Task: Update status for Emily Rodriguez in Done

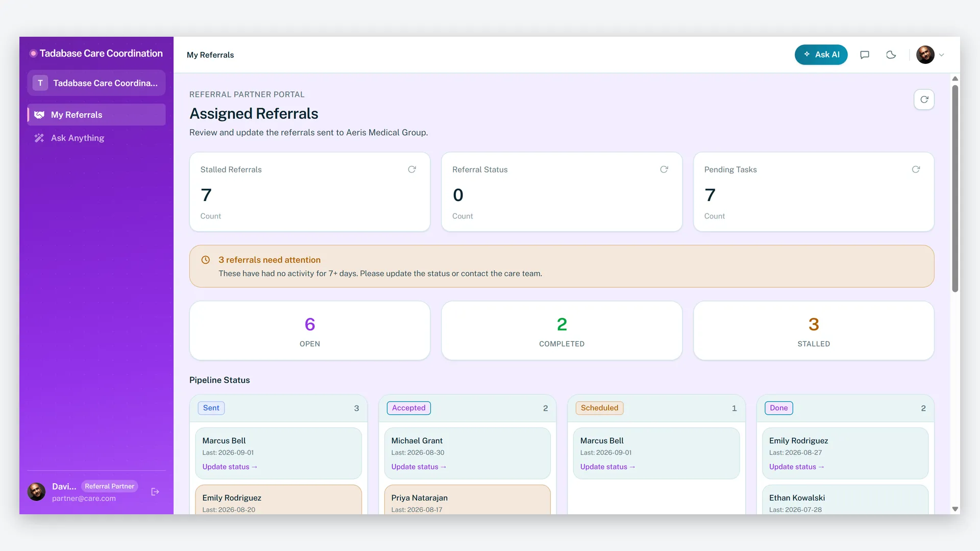Action: [x=796, y=467]
